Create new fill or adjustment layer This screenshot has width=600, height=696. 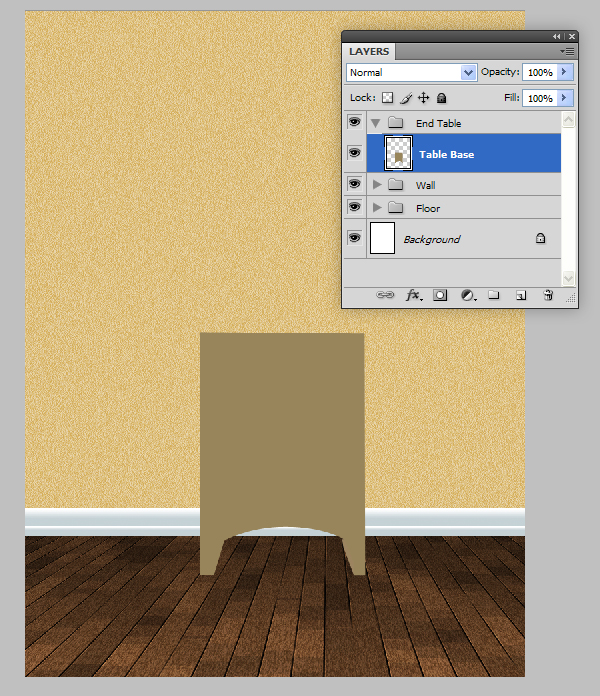pyautogui.click(x=467, y=296)
